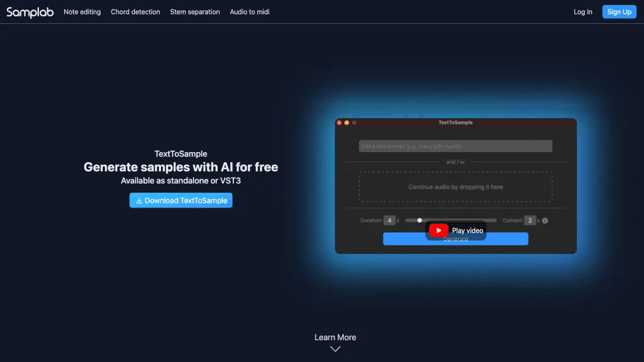Expand the chevron below Learn More

(335, 349)
